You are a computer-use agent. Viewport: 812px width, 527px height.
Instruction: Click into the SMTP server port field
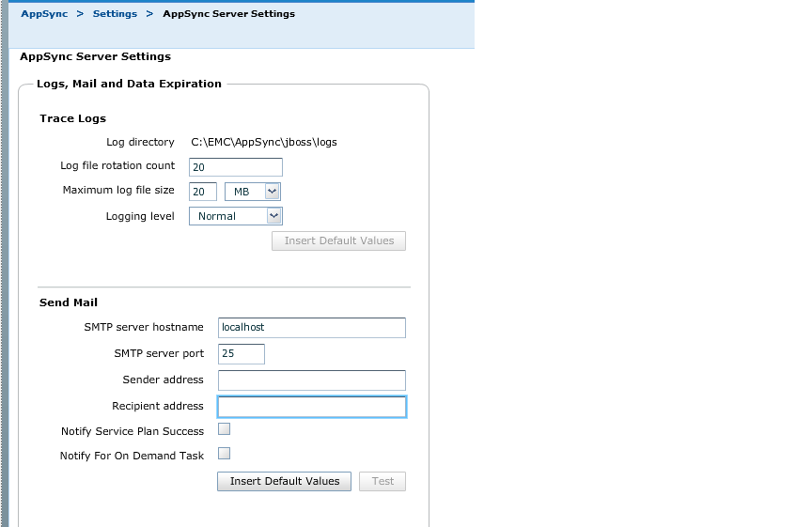[241, 354]
